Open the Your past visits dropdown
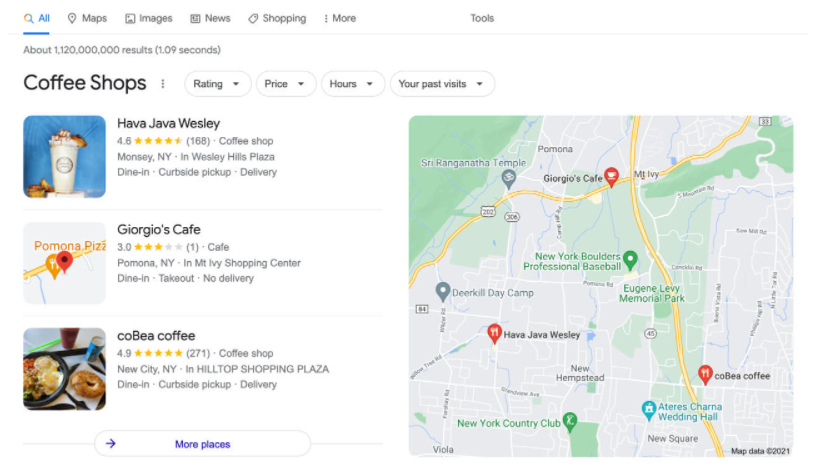 pos(441,84)
